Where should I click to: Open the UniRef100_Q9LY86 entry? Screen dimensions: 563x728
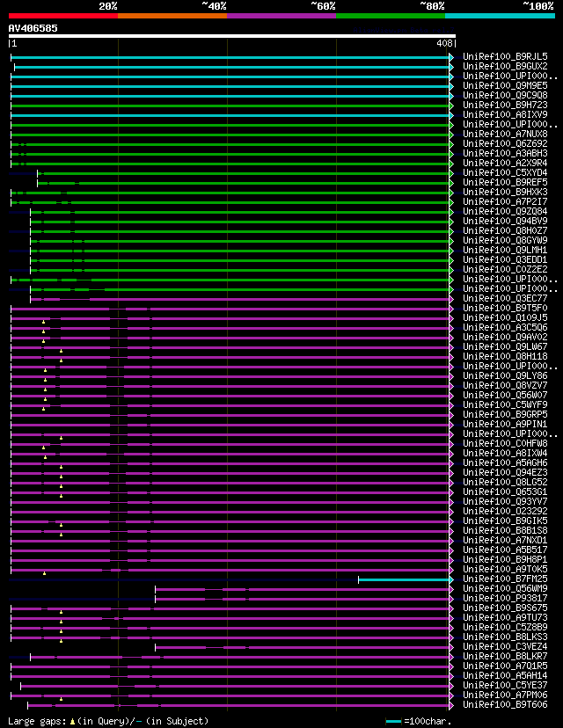(x=505, y=375)
